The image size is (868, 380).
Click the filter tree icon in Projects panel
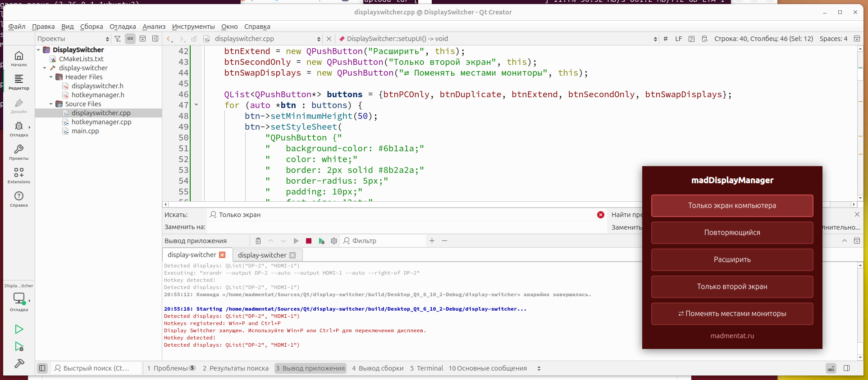pos(118,39)
